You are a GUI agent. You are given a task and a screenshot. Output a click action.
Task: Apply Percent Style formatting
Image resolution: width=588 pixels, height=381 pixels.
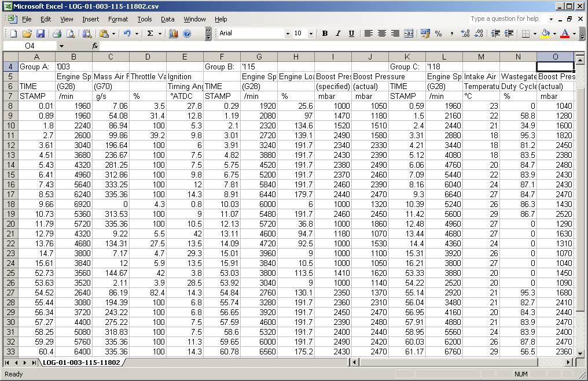tap(438, 34)
